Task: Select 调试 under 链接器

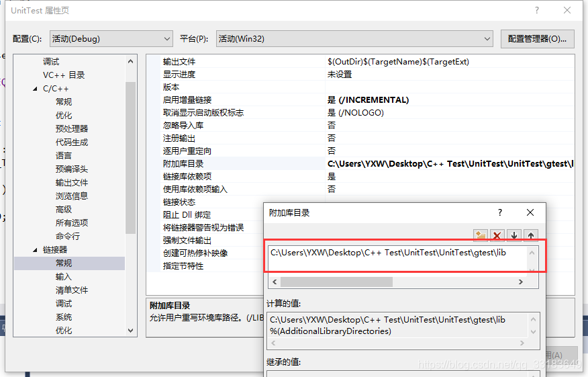Action: (64, 303)
